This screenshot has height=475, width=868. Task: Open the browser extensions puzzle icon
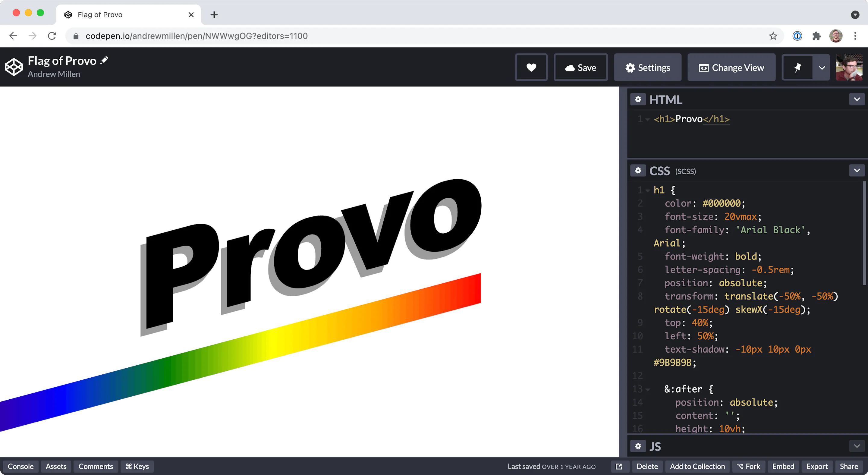click(x=816, y=36)
